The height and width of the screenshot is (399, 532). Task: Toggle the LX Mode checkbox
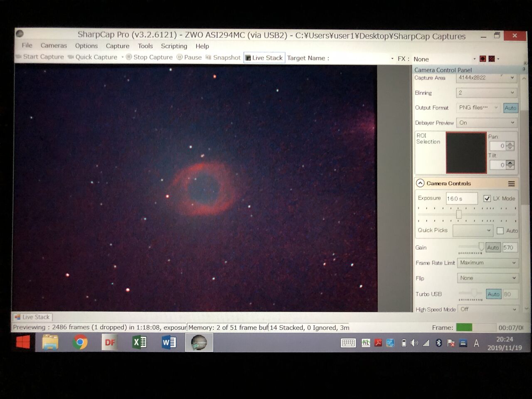click(487, 198)
